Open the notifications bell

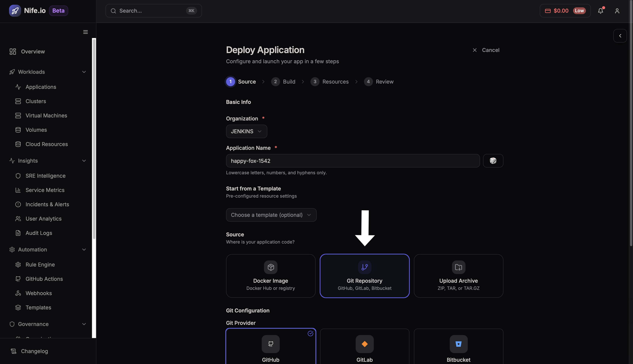(x=601, y=11)
